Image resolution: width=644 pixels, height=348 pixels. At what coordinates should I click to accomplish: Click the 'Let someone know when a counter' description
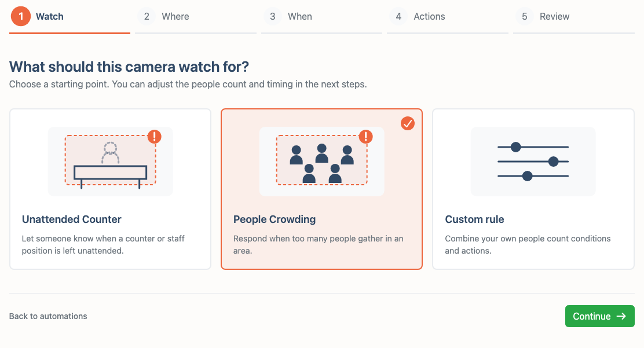[x=103, y=244]
